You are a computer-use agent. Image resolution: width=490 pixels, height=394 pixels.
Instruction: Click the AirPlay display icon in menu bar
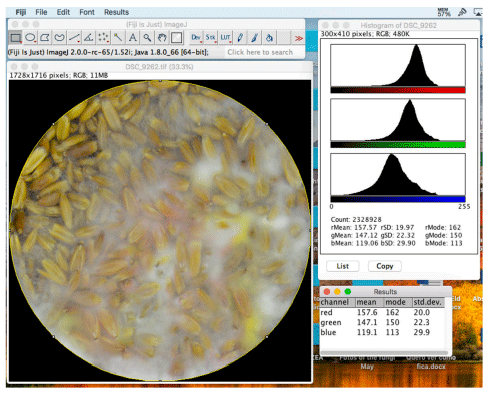(478, 12)
